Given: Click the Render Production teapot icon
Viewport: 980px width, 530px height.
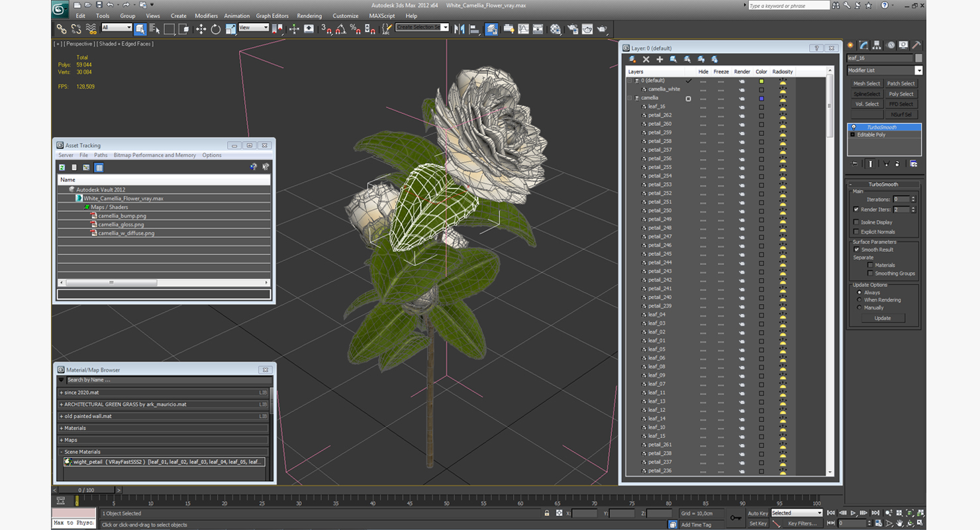Looking at the screenshot, I should (x=602, y=28).
